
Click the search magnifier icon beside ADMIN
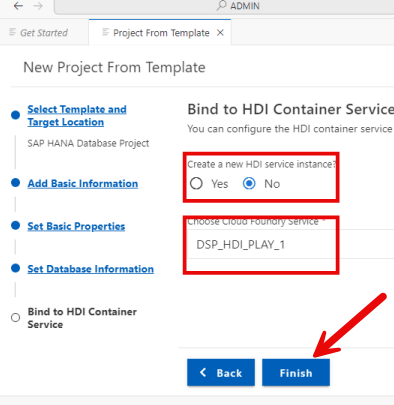coord(222,6)
